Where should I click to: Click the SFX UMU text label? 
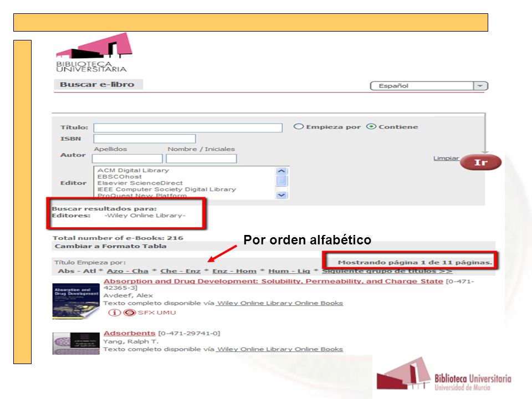click(x=157, y=313)
